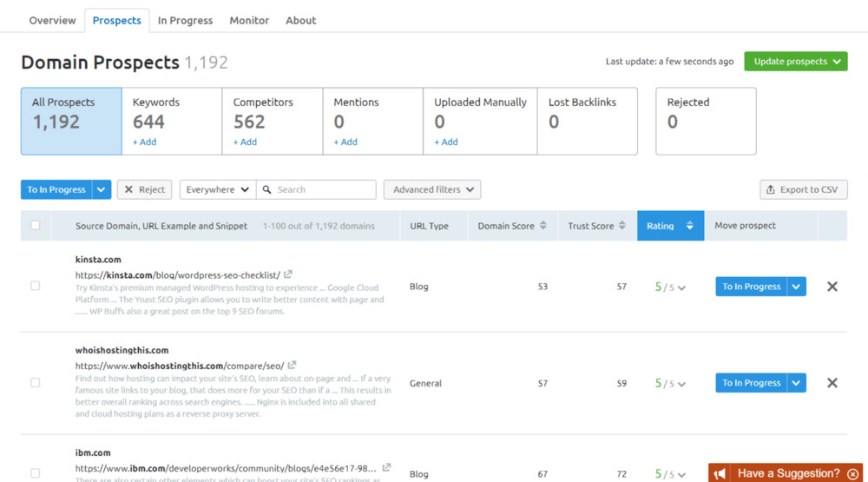Add manual uploads via +Add link

pos(446,142)
